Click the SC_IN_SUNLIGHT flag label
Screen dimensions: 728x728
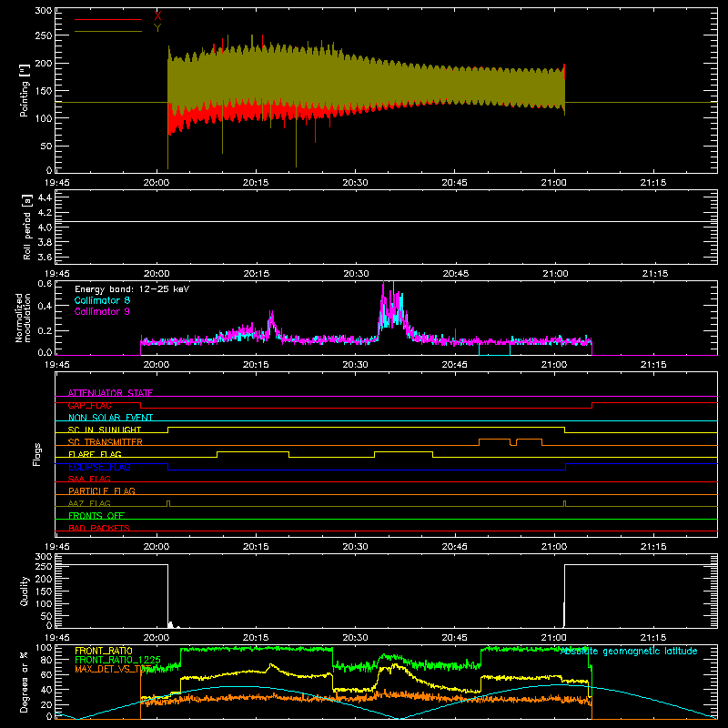tap(105, 430)
